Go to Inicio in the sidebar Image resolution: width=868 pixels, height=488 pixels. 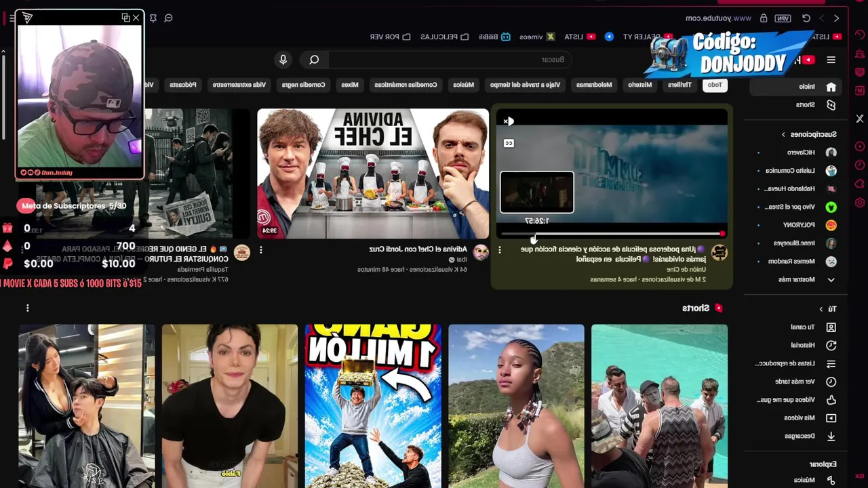pyautogui.click(x=795, y=87)
